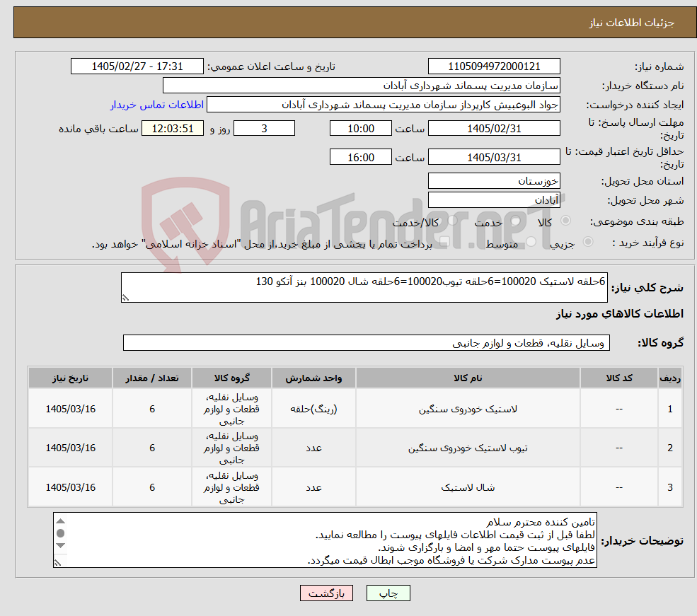Viewport: 697px width, 616px height.
Task: Click the بازگشت (back) button
Action: (326, 593)
